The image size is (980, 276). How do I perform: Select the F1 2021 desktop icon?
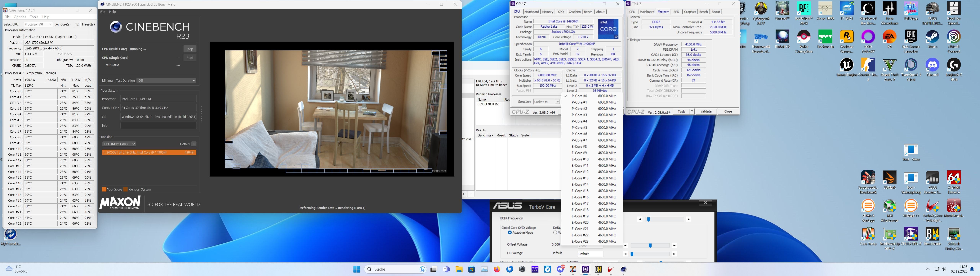click(x=846, y=11)
